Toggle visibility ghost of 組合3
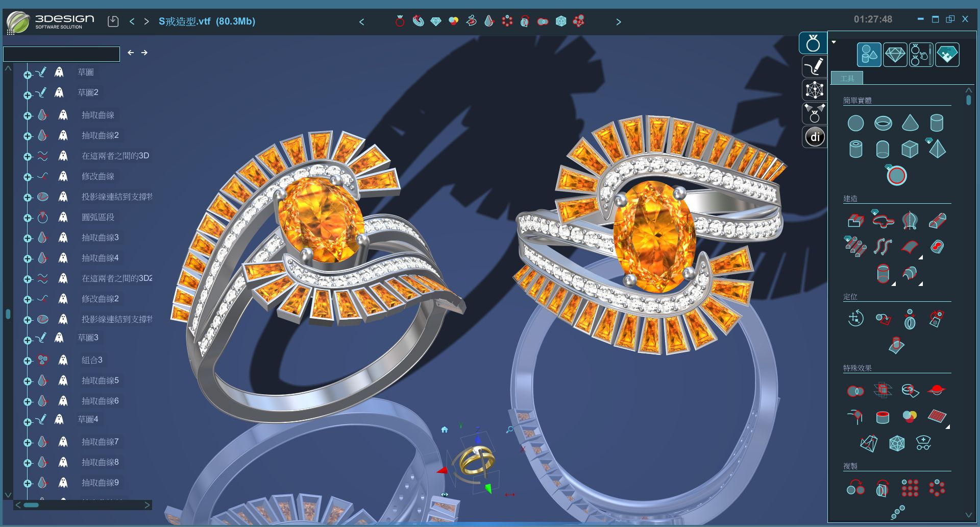980x527 pixels. coord(63,360)
